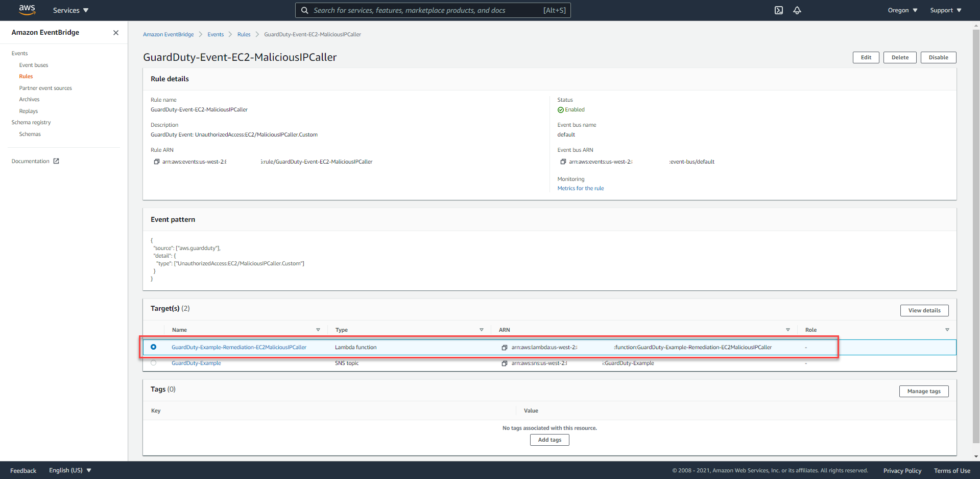This screenshot has width=980, height=479.
Task: Go to Rules breadcrumb
Action: [x=244, y=35]
